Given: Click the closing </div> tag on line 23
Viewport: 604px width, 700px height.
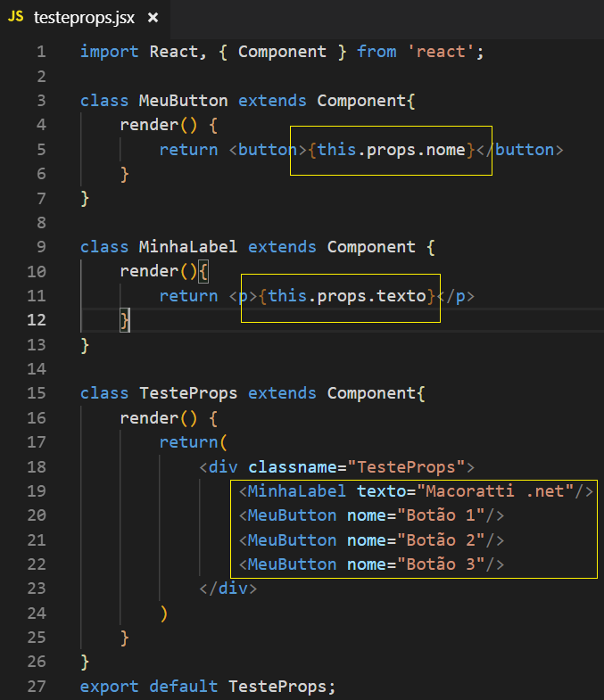Looking at the screenshot, I should click(228, 589).
